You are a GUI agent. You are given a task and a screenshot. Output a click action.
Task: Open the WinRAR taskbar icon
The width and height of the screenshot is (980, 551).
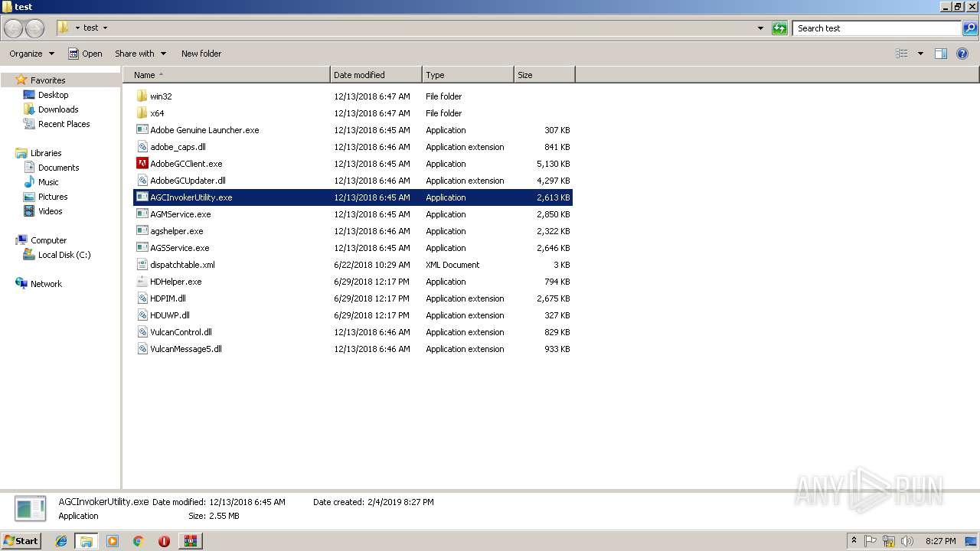click(190, 541)
